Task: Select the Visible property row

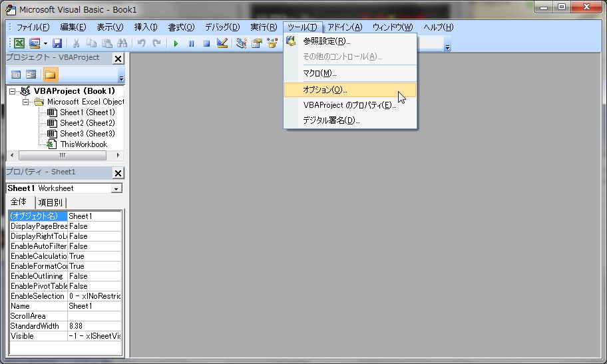Action: point(65,336)
